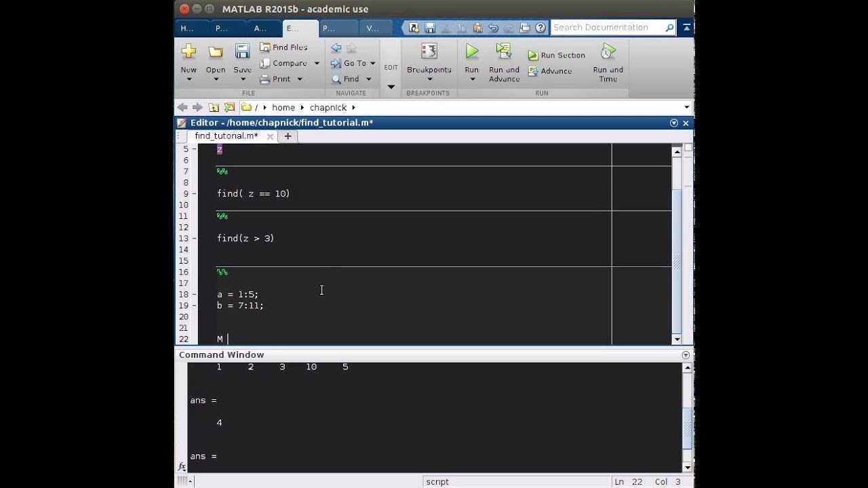Open the fx function browser icon

coord(182,466)
